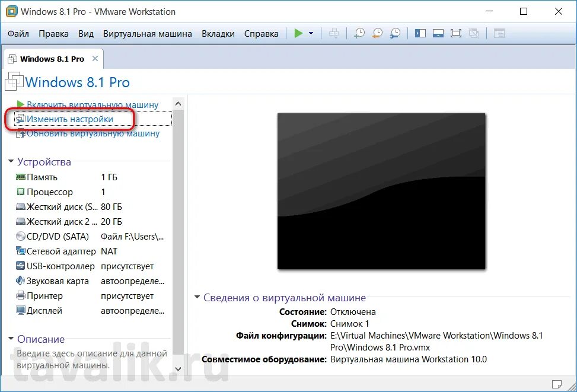Click the Send Ctrl+Alt+Del toolbar icon
577x392 pixels.
point(334,33)
